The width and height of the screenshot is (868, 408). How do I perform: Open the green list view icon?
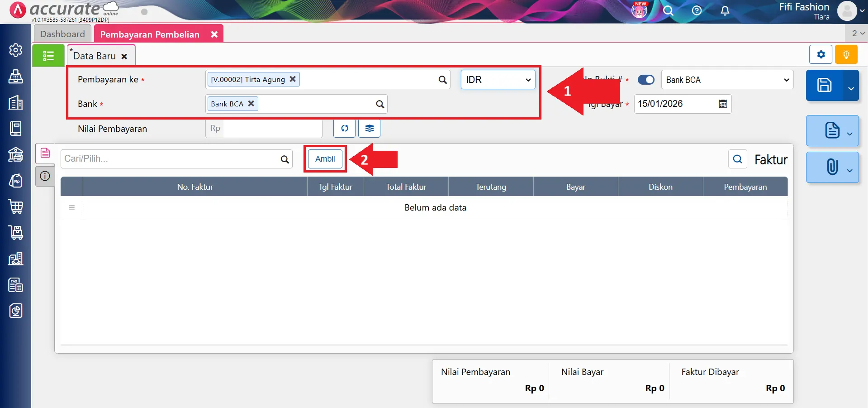click(x=48, y=56)
